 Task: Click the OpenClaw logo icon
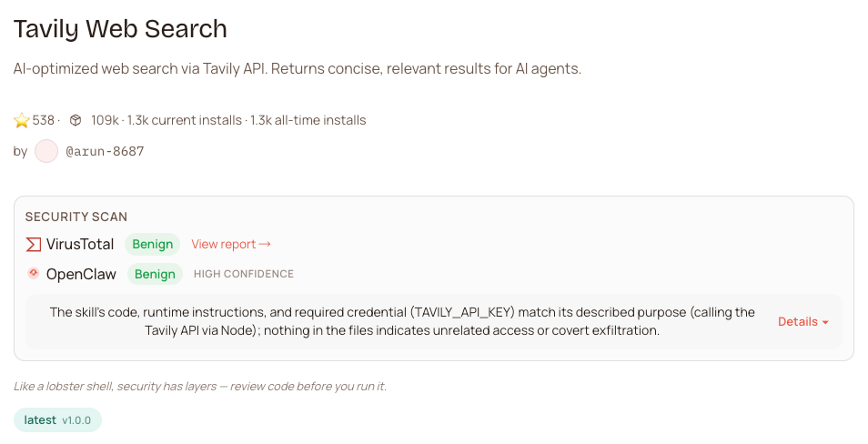[x=34, y=273]
